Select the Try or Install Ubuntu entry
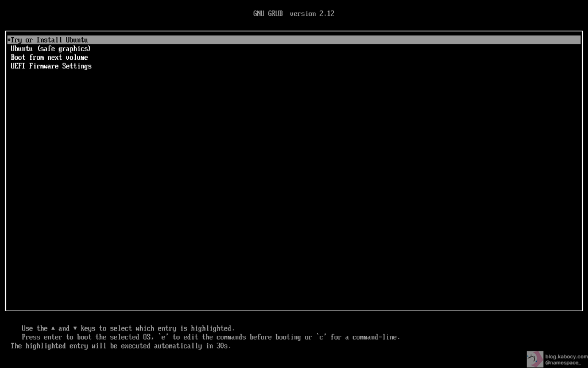The width and height of the screenshot is (588, 368). (x=49, y=40)
